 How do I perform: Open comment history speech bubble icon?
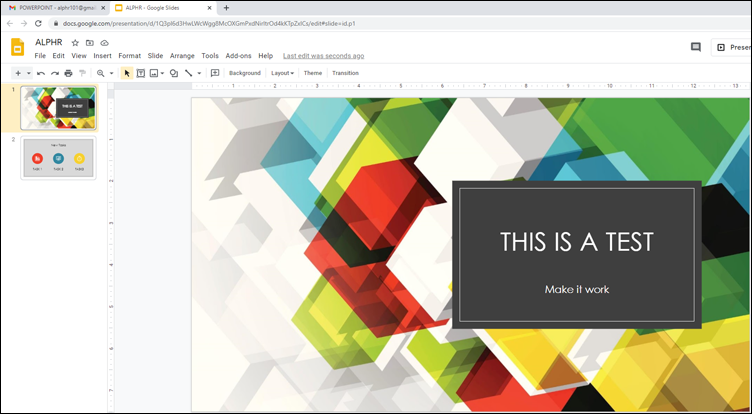pos(696,47)
